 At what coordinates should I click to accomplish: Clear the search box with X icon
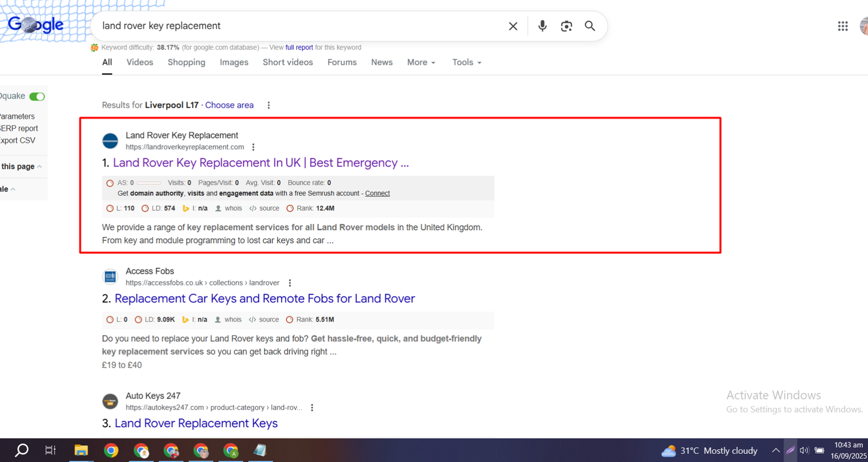coord(513,26)
